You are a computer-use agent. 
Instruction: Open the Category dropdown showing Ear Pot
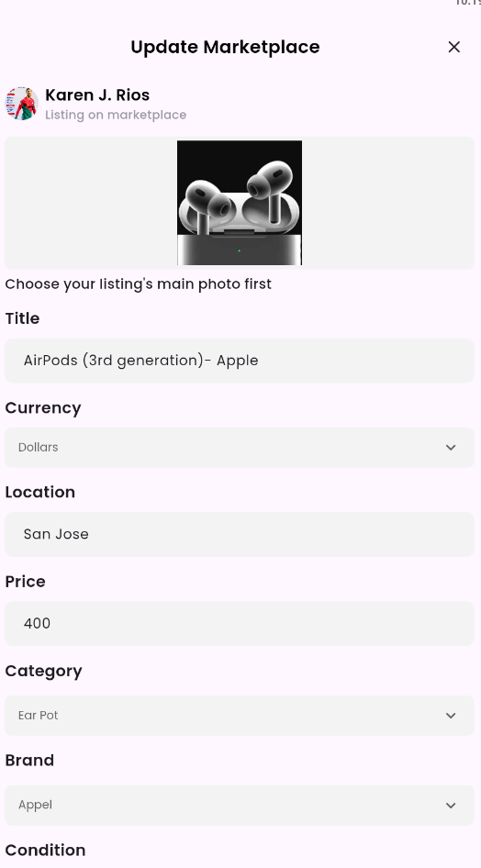click(x=240, y=715)
